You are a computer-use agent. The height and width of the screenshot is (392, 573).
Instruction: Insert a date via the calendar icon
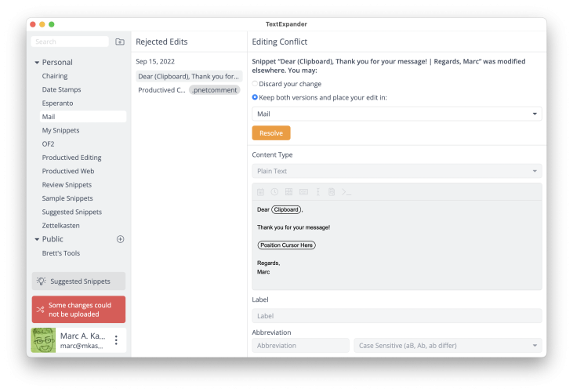click(x=260, y=192)
